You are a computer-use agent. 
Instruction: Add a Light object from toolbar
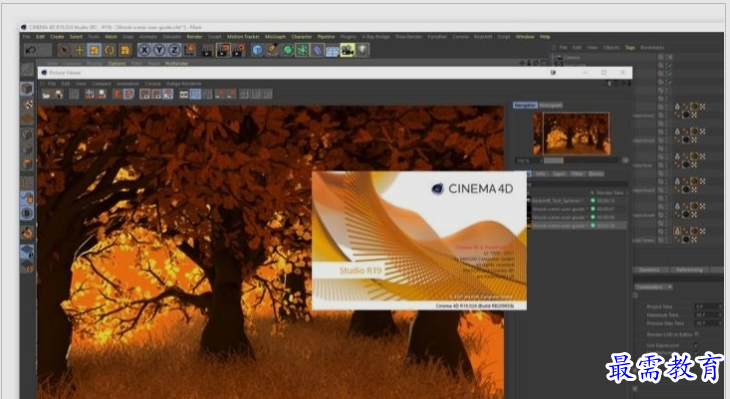coord(363,50)
